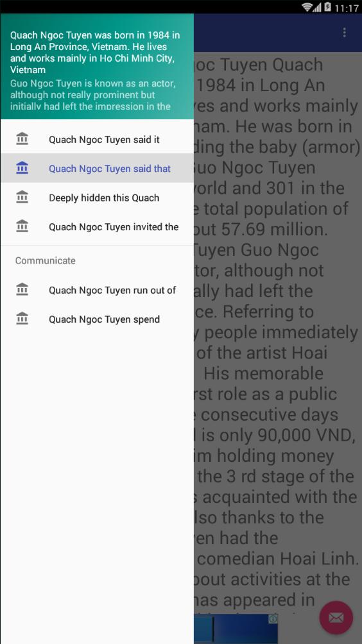Tap the dimmed article text to close drawer
The image size is (362, 644).
point(277,328)
